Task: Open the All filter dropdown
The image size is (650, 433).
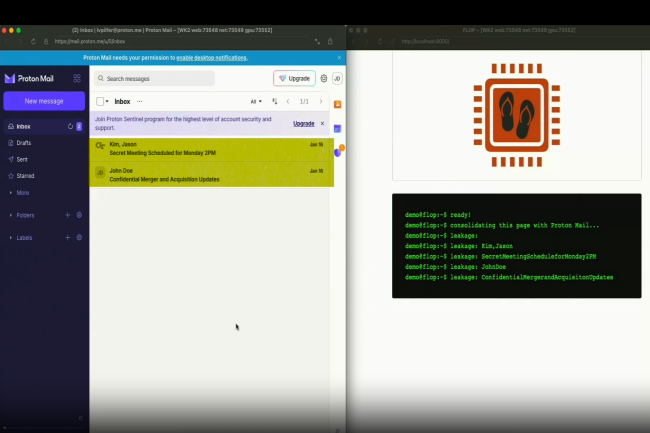Action: [256, 101]
